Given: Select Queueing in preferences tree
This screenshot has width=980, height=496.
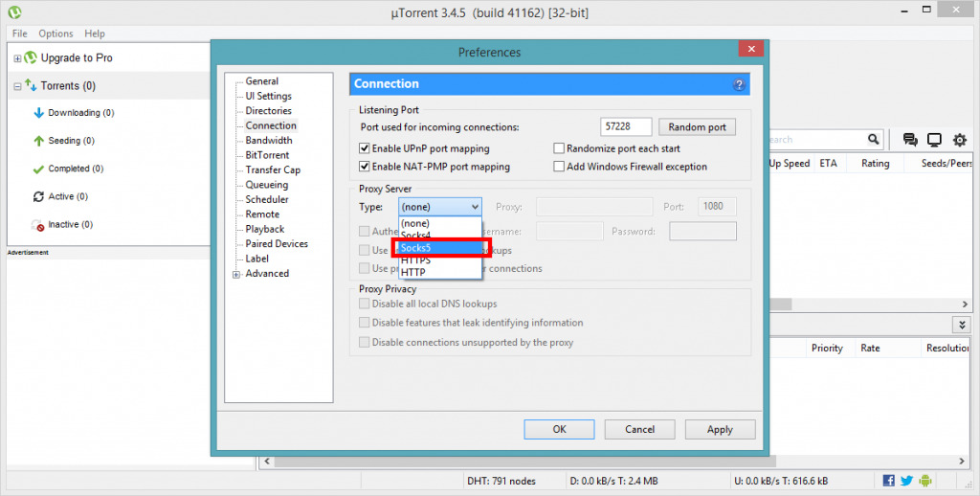Looking at the screenshot, I should click(266, 185).
